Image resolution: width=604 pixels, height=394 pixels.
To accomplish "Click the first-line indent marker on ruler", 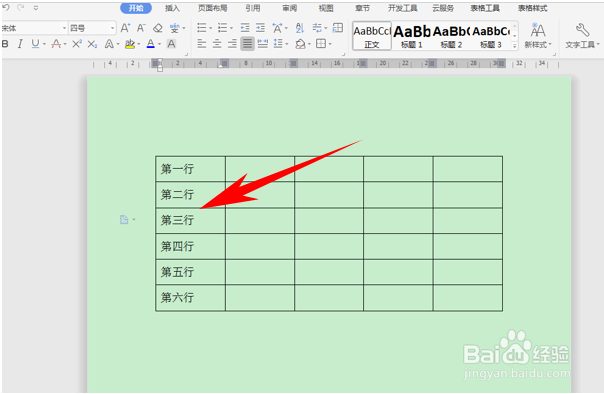I will click(x=159, y=62).
